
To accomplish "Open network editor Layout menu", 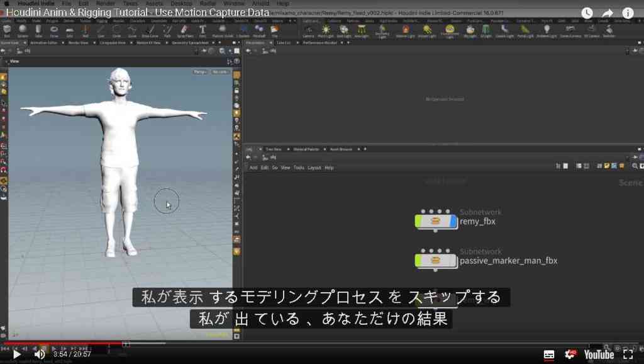I will 314,168.
